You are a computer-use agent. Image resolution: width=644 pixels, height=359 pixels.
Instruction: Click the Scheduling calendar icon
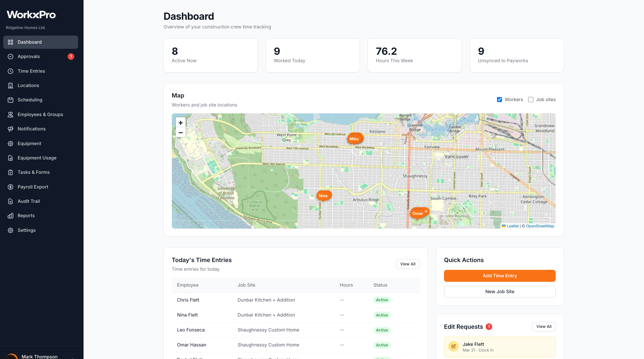pyautogui.click(x=10, y=100)
